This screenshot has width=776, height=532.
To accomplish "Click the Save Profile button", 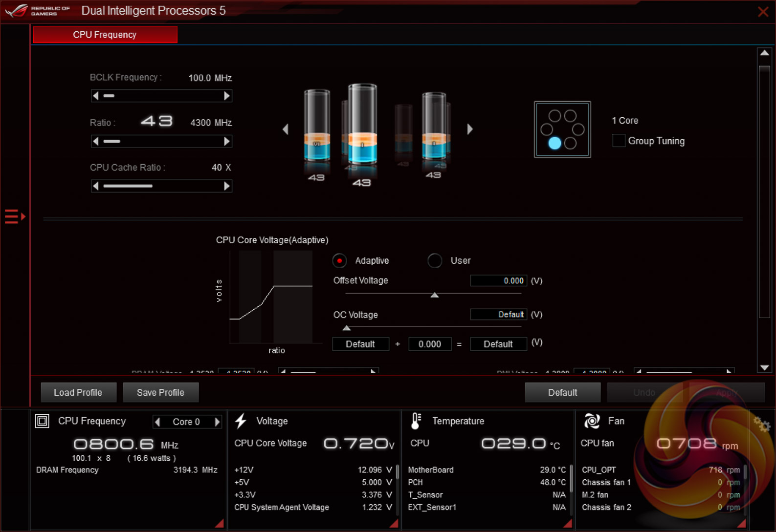I will pos(160,392).
